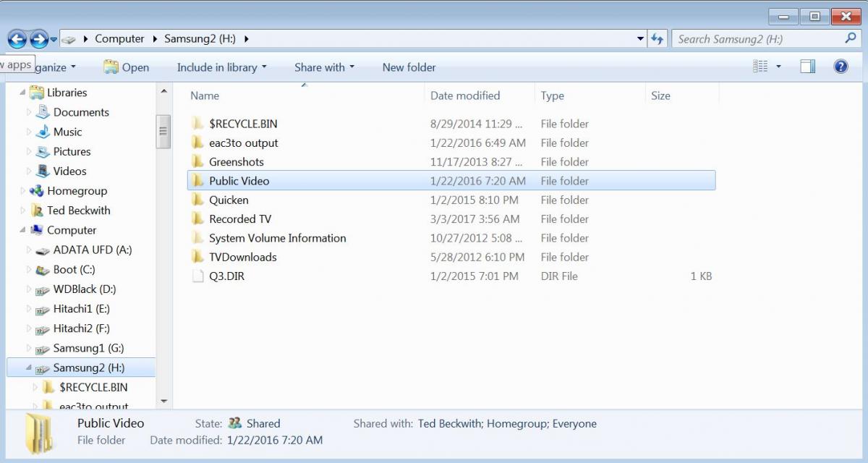Expand $RECYCLE.BIN in the navigation tree
The width and height of the screenshot is (868, 463).
point(35,388)
